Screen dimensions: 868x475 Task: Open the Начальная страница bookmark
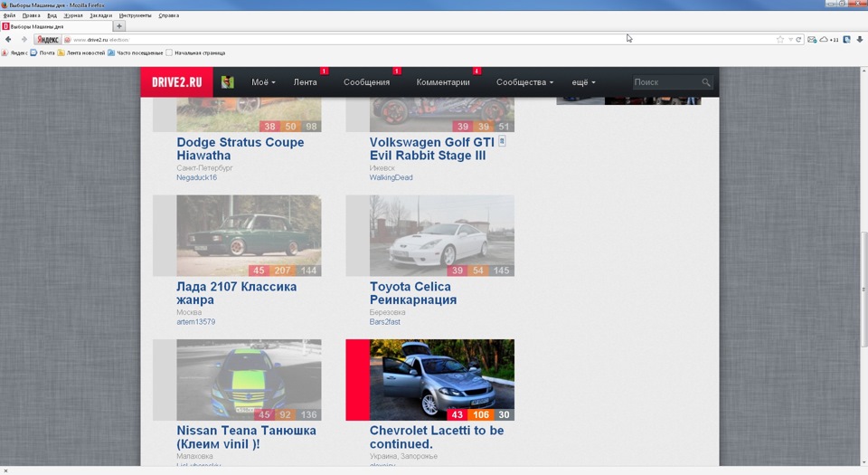coord(196,53)
